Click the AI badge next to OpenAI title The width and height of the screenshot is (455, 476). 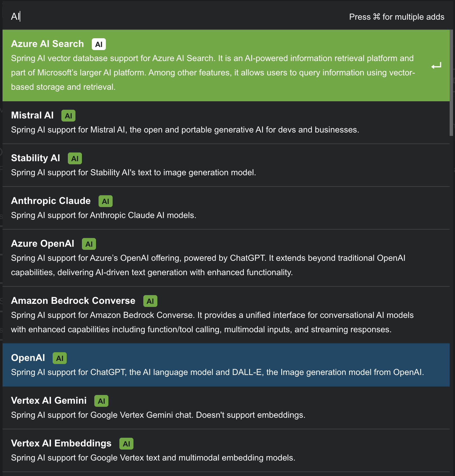60,358
